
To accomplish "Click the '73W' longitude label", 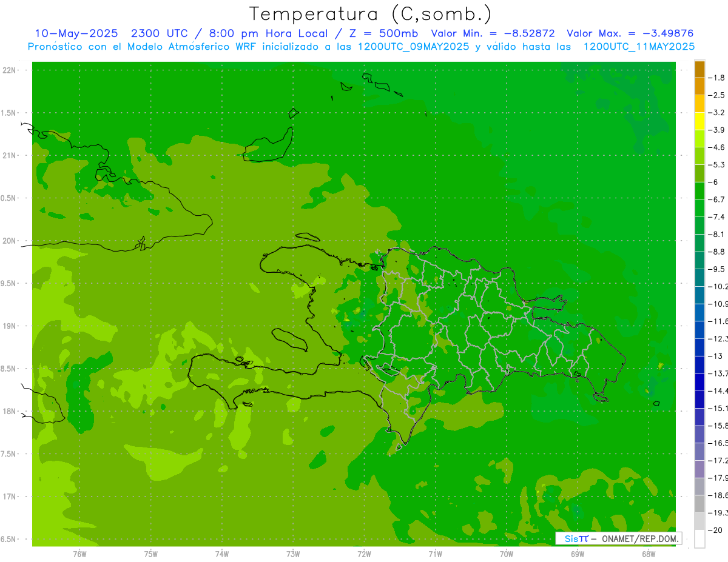I will [x=293, y=554].
